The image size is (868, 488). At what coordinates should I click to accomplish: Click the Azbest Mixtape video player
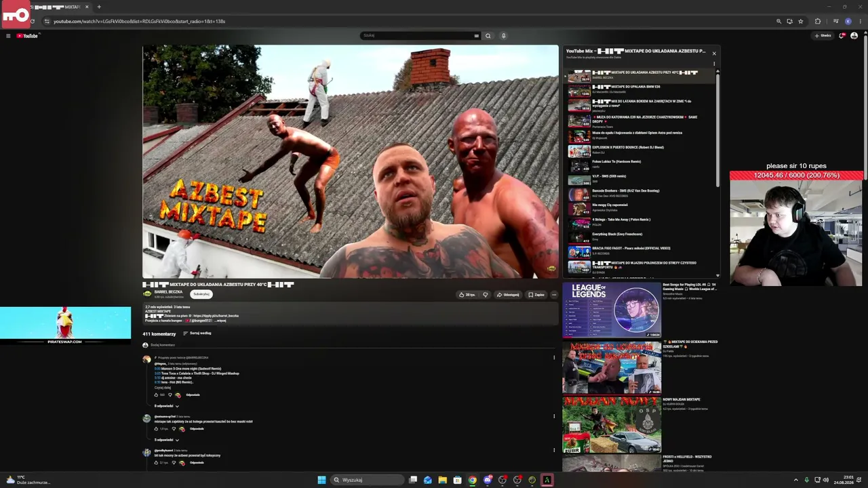(351, 161)
